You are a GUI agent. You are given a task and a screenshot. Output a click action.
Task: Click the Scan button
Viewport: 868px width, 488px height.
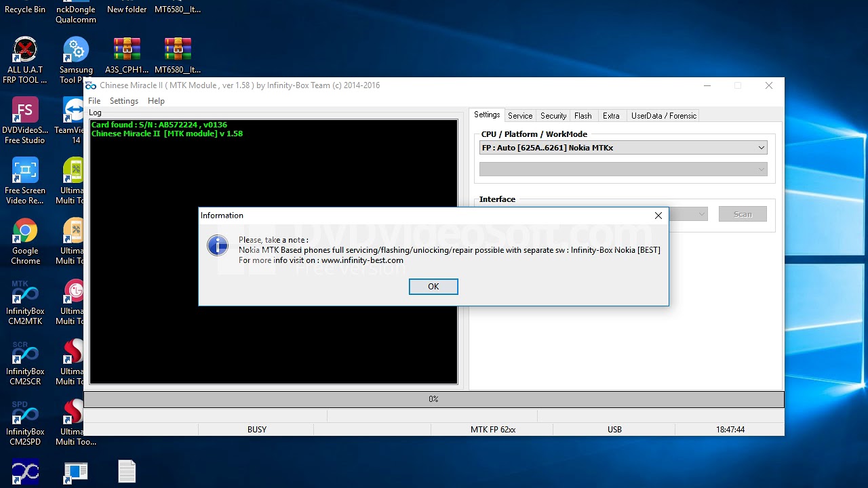tap(743, 214)
